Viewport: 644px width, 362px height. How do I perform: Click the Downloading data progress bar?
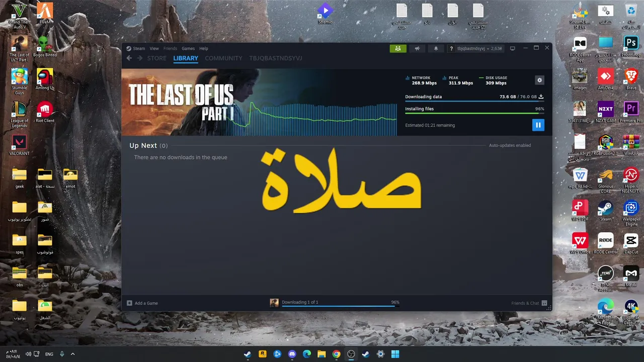pos(474,101)
